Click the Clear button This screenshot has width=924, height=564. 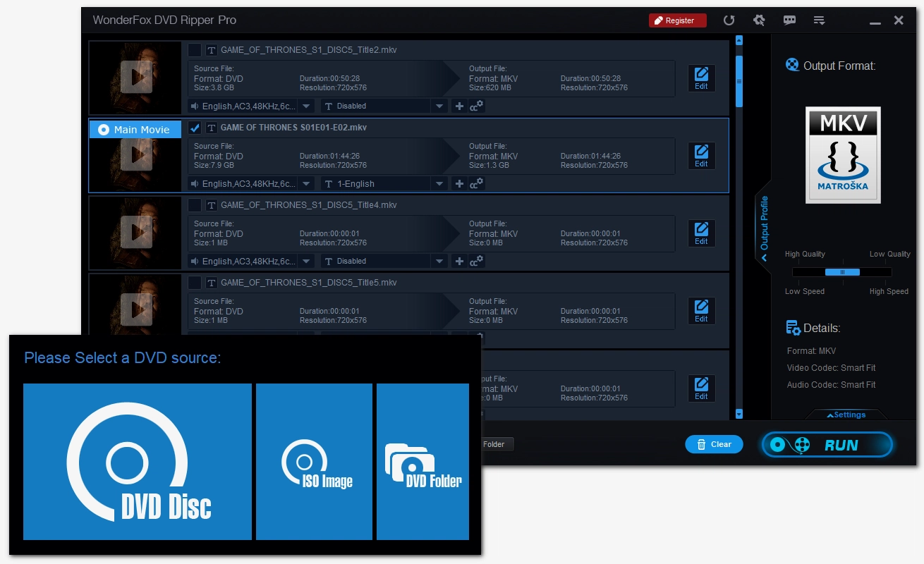click(714, 444)
